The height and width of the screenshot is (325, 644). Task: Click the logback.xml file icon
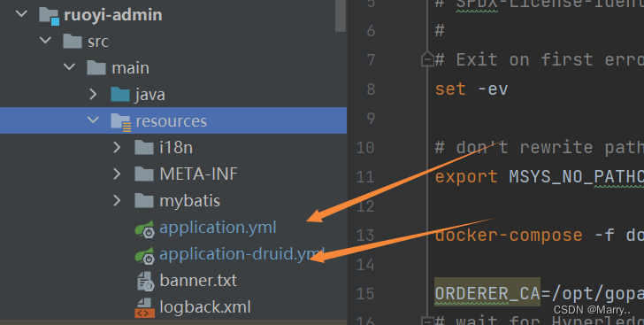coord(144,308)
